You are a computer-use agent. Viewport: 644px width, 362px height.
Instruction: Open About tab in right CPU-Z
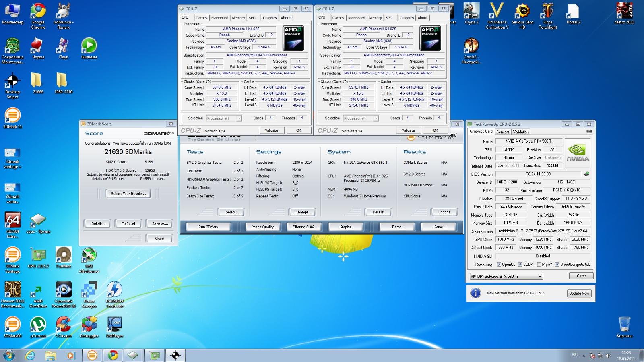pyautogui.click(x=423, y=18)
